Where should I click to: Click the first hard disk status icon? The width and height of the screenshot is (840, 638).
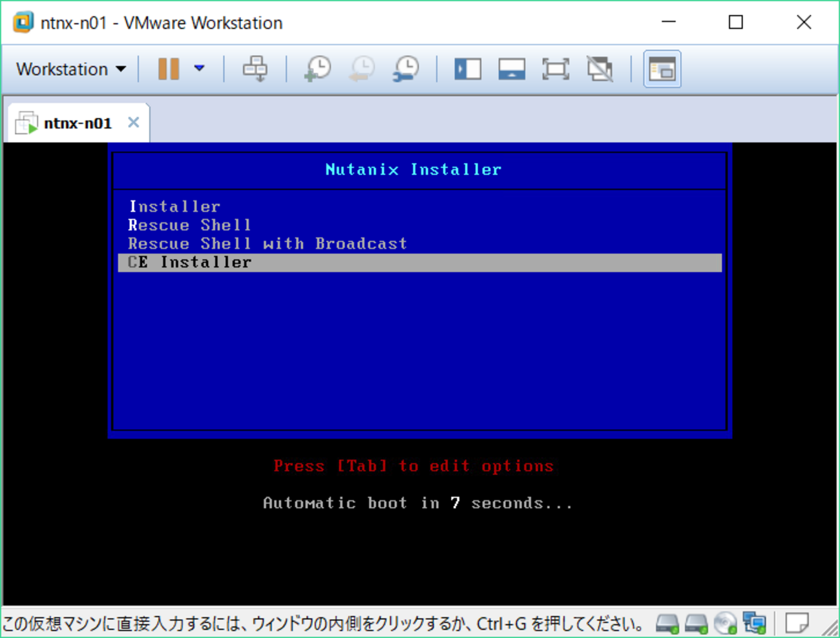click(x=667, y=624)
